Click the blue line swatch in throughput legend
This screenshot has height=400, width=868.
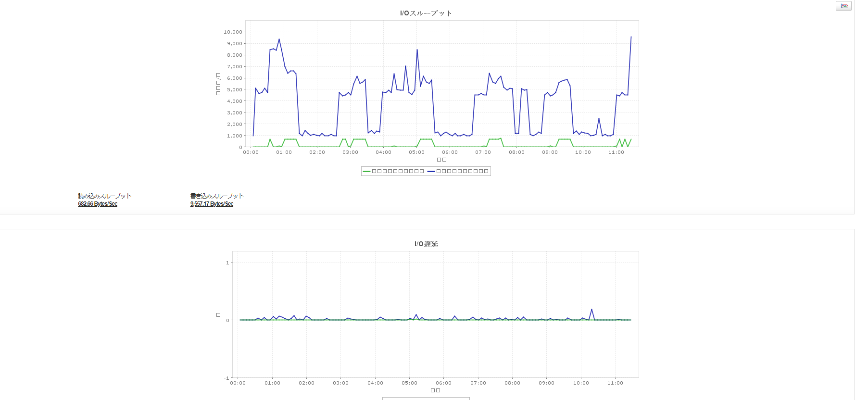[x=431, y=171]
